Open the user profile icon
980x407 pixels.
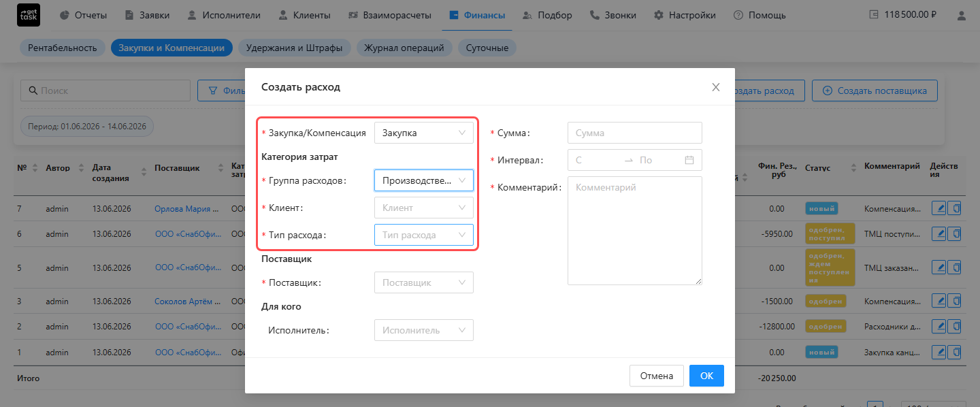(x=960, y=15)
